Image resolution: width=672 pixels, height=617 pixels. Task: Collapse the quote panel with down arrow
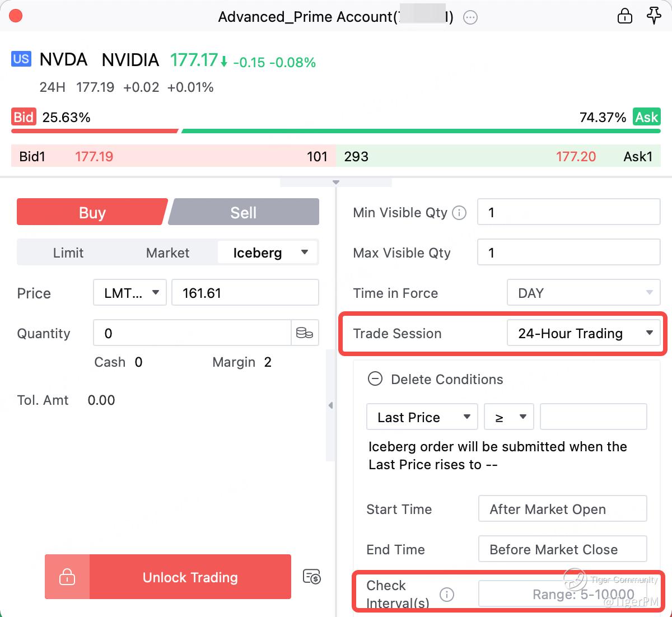tap(336, 183)
